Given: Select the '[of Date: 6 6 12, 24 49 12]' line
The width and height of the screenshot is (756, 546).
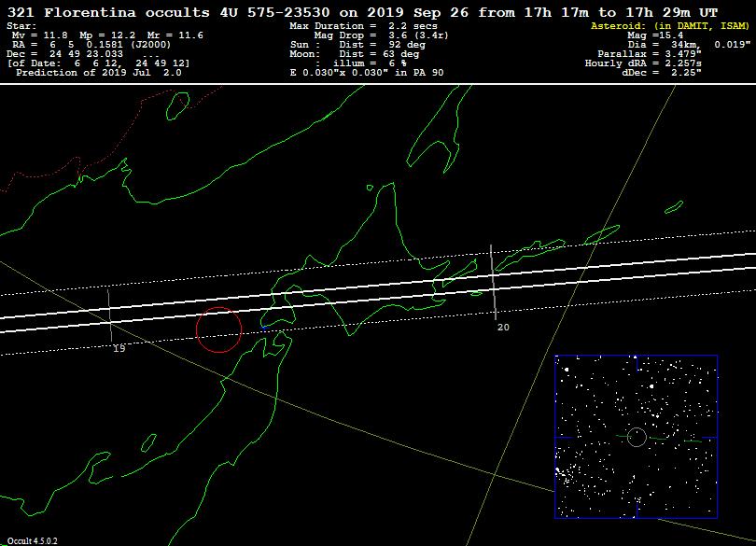Looking at the screenshot, I should (x=98, y=63).
